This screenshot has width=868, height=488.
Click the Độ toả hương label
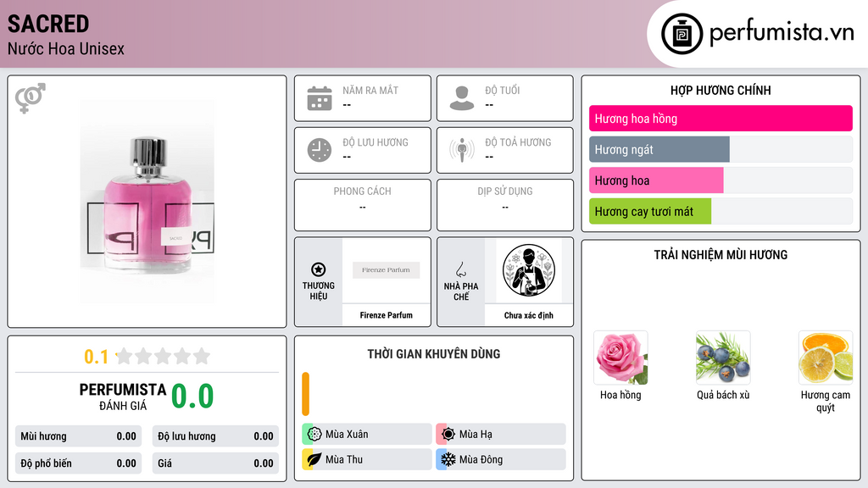518,142
